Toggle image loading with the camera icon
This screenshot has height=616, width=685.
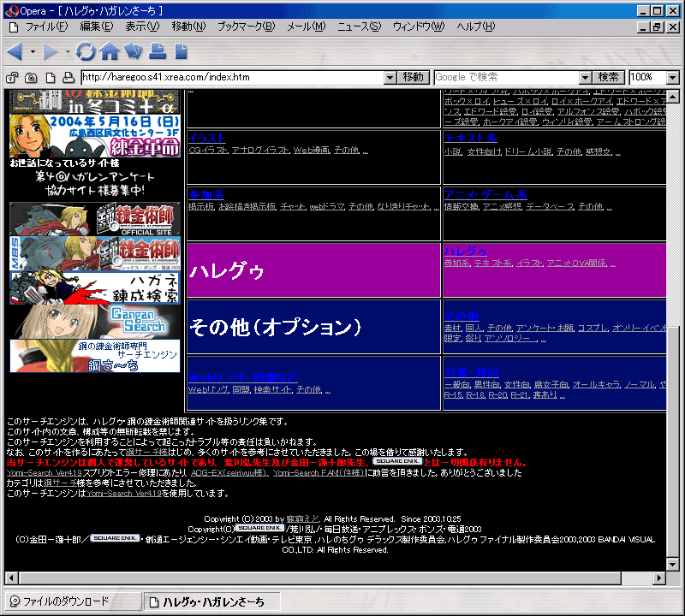[x=31, y=78]
